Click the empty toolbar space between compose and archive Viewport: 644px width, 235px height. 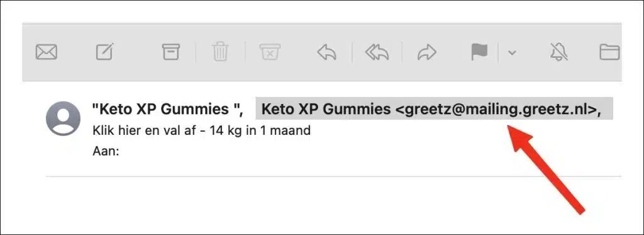pos(138,52)
